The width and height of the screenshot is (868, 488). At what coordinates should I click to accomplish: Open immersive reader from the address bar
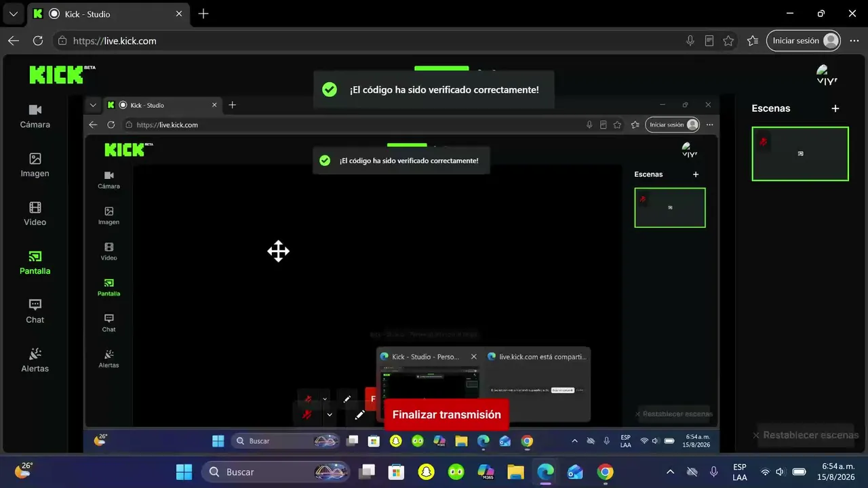[709, 41]
